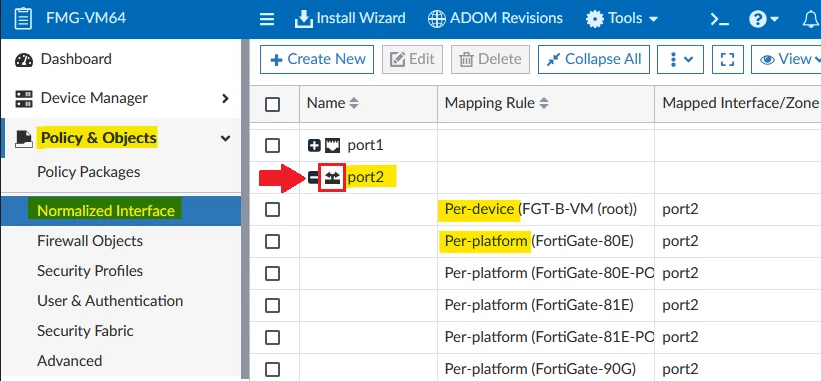Select Per-platform (FortiGate-90G) mapping text
This screenshot has height=381, width=821.
pyautogui.click(x=540, y=369)
